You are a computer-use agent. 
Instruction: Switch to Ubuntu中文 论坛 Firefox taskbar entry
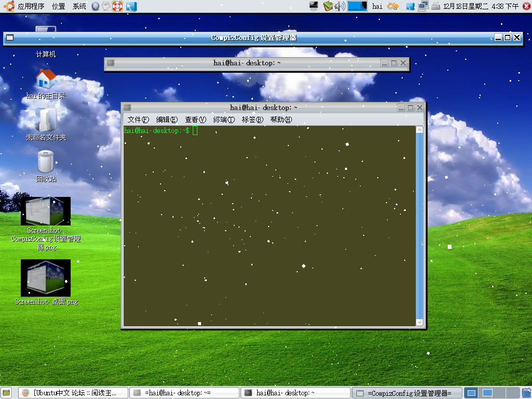[x=73, y=393]
